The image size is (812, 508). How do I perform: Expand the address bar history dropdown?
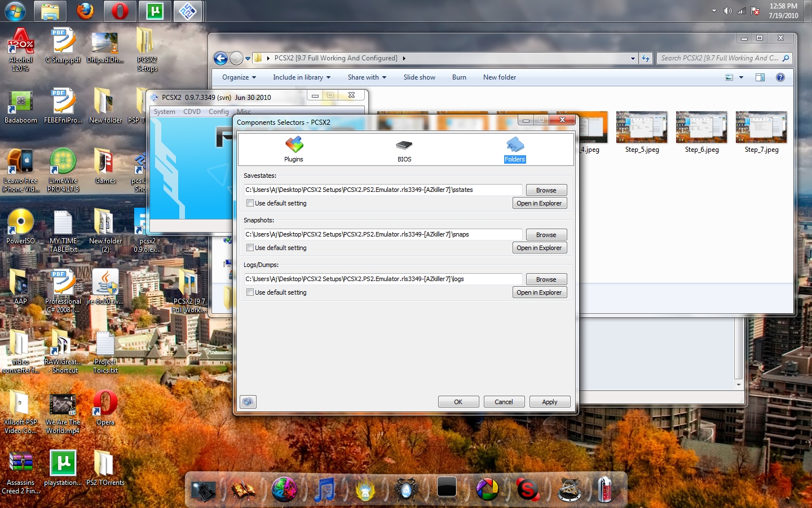pyautogui.click(x=633, y=58)
